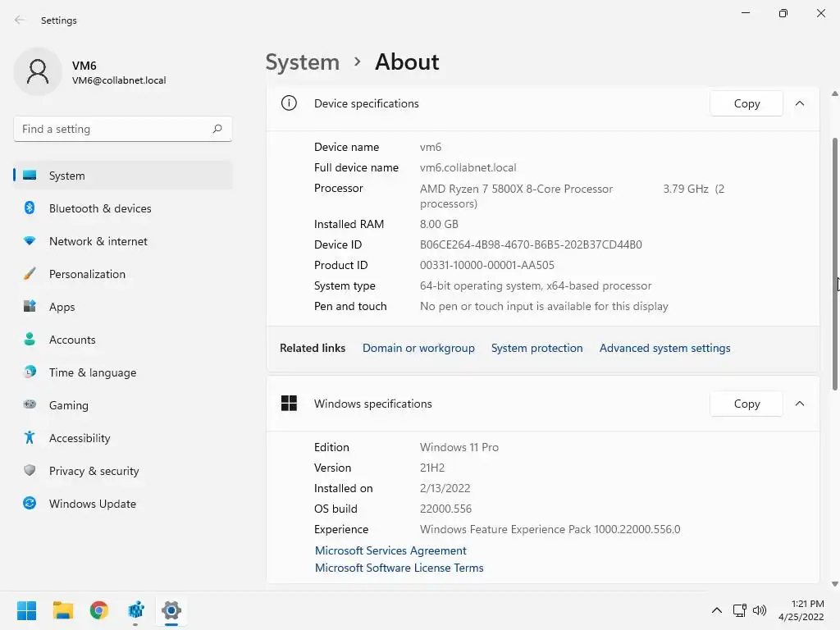Click the info icon beside Device specifications
The height and width of the screenshot is (630, 840).
[x=289, y=103]
